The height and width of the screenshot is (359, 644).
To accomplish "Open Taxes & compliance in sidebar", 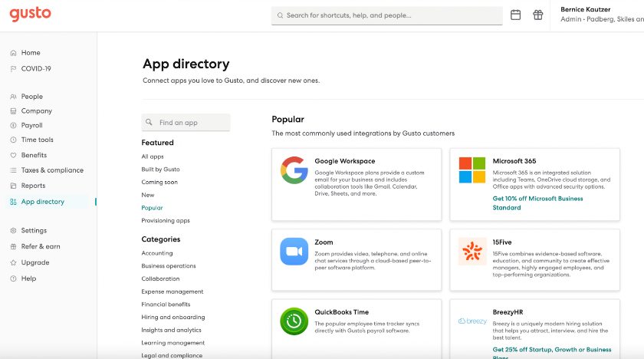I will (52, 170).
